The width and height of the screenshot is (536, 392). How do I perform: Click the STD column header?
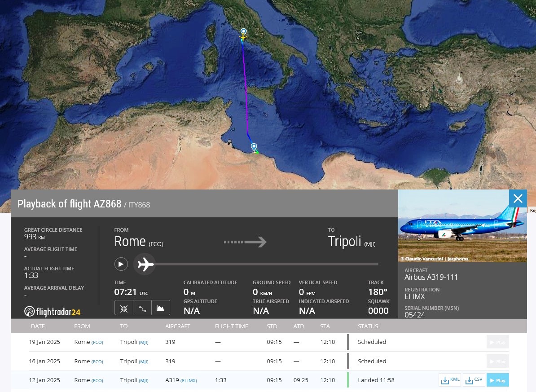[272, 326]
